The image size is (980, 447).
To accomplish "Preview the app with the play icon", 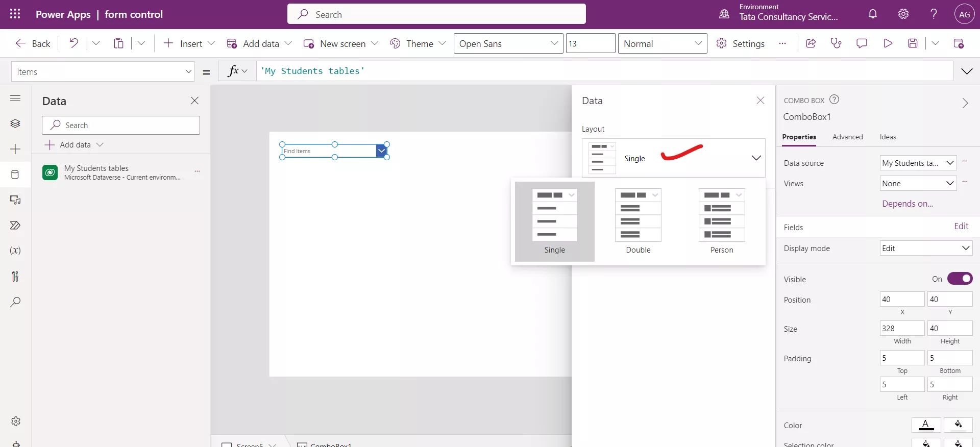I will (x=888, y=43).
